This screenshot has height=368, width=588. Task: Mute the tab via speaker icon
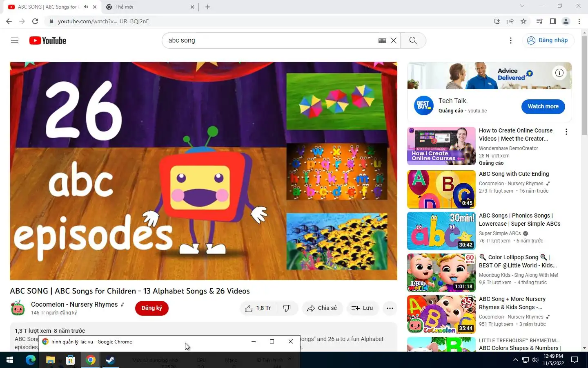[86, 7]
